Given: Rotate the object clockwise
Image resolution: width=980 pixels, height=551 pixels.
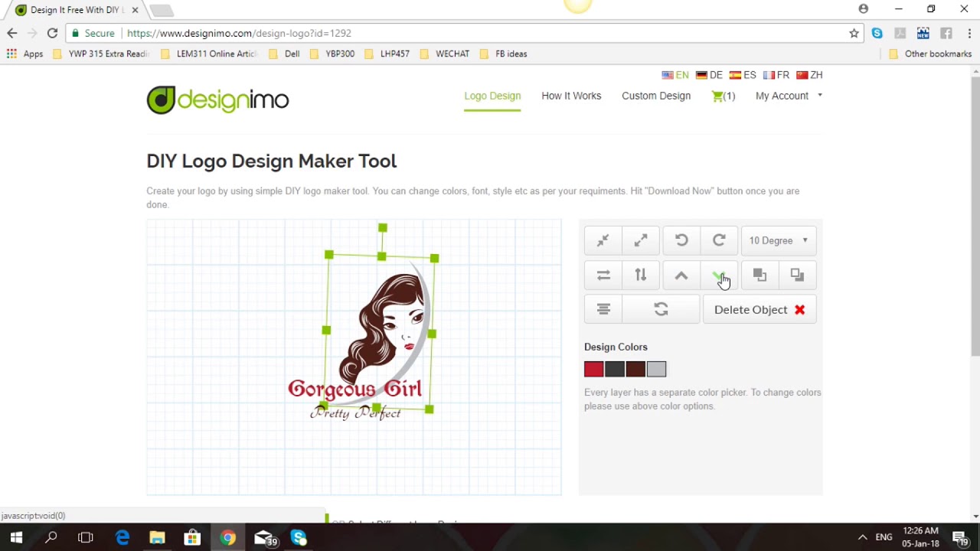Looking at the screenshot, I should [719, 240].
